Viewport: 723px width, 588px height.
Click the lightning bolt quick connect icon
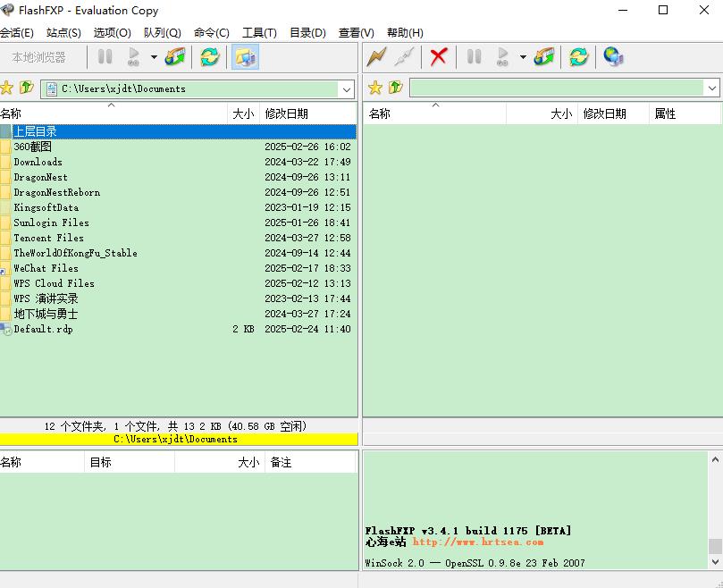(x=377, y=56)
